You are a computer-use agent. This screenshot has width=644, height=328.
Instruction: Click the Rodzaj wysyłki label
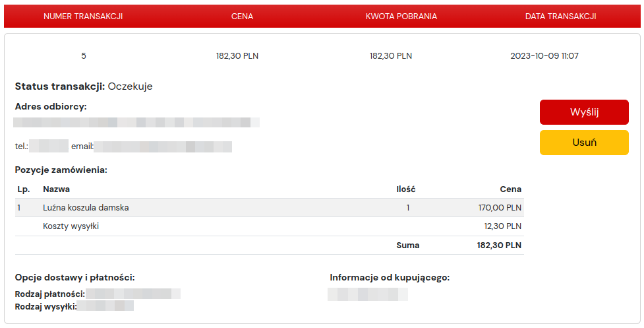(x=45, y=306)
